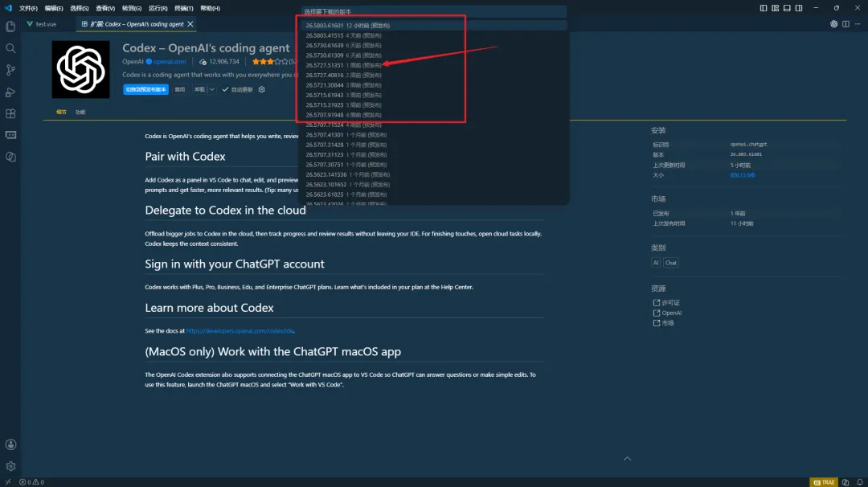
Task: Choose version 26.5715.31925 in the picker
Action: coord(434,105)
